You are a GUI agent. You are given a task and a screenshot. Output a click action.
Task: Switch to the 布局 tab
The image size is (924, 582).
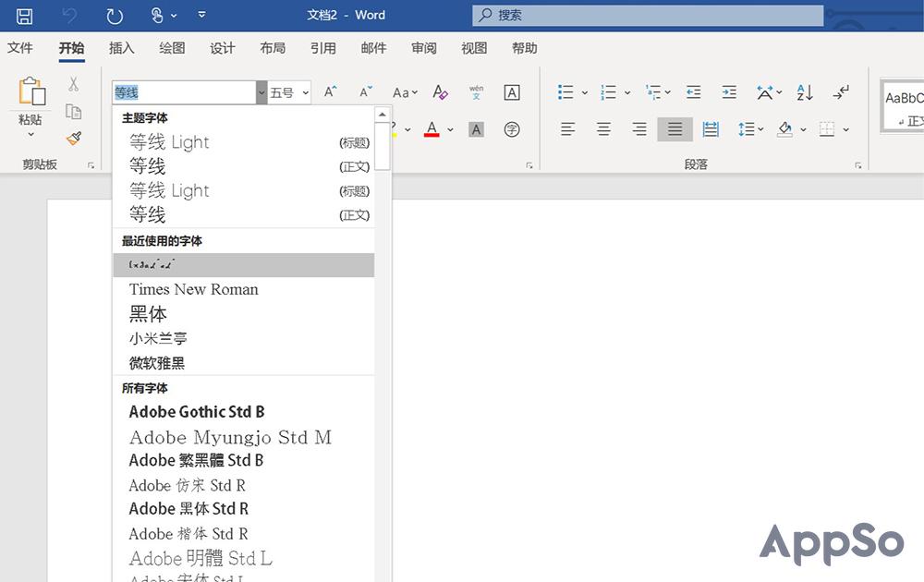273,48
